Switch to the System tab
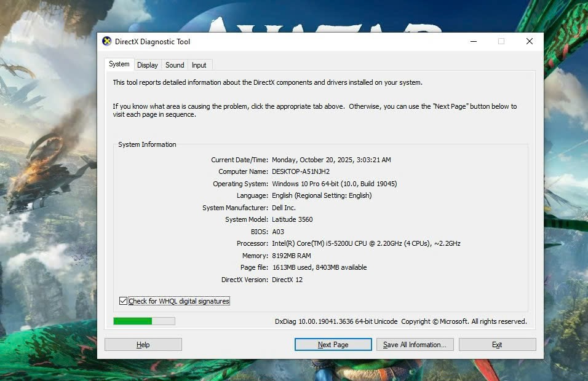 coord(119,65)
